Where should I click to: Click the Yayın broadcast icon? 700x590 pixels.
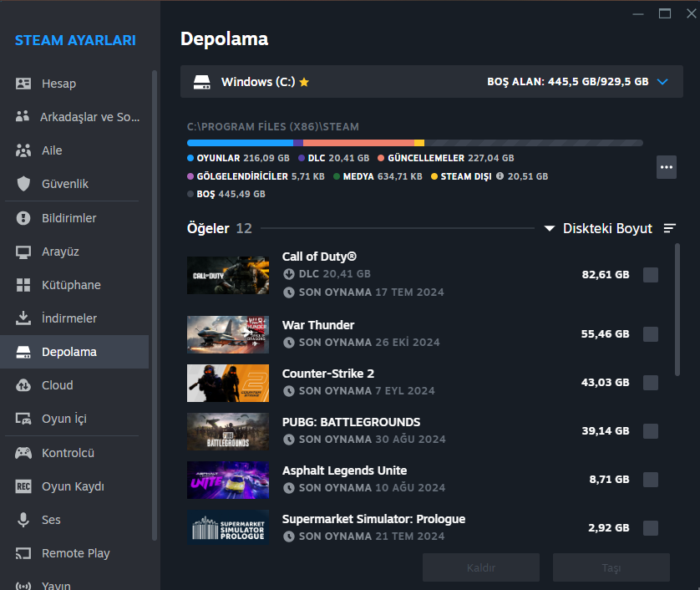tap(23, 586)
